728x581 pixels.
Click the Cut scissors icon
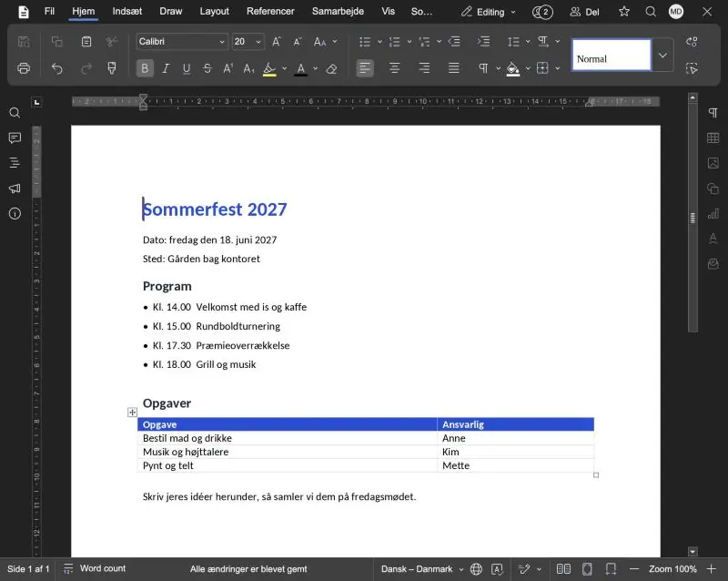pos(112,42)
